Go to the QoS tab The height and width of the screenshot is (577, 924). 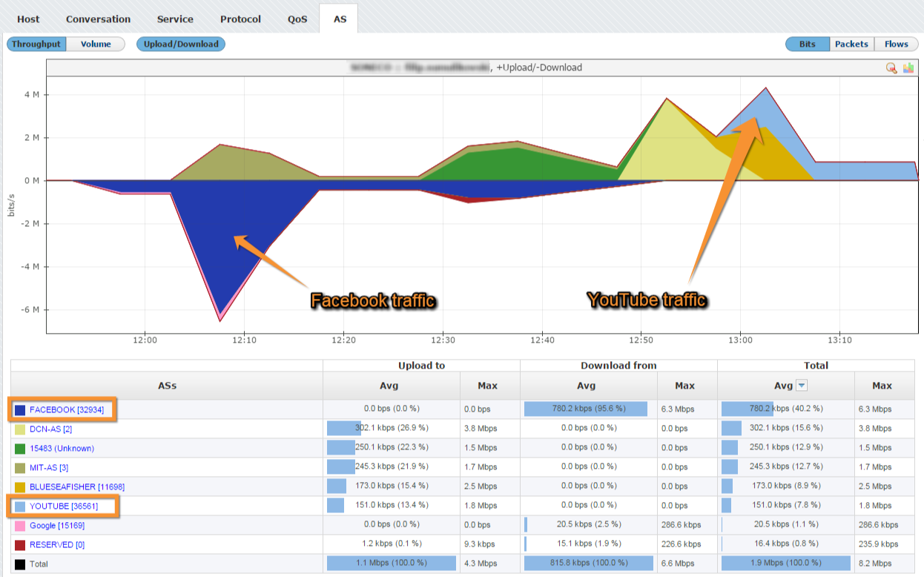(297, 19)
